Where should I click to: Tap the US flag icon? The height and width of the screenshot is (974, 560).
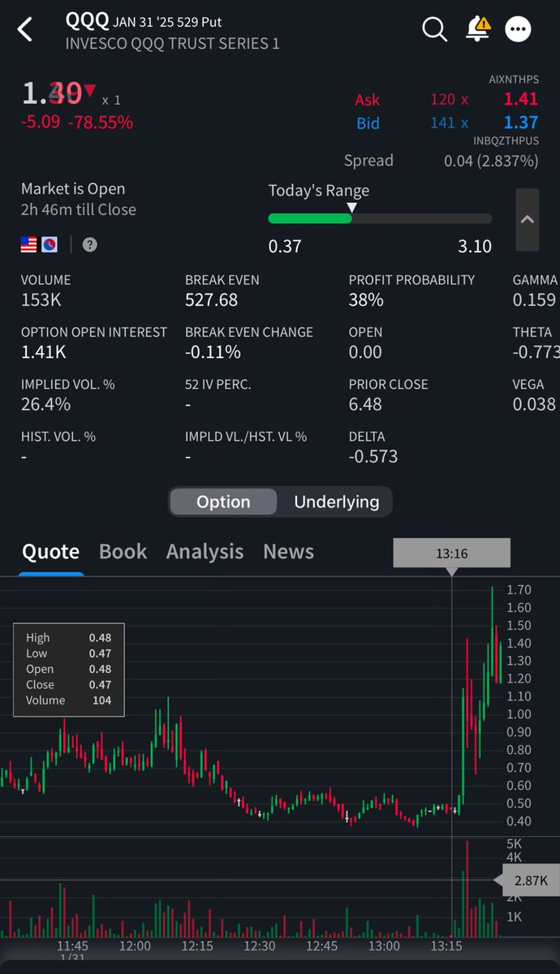(x=29, y=244)
